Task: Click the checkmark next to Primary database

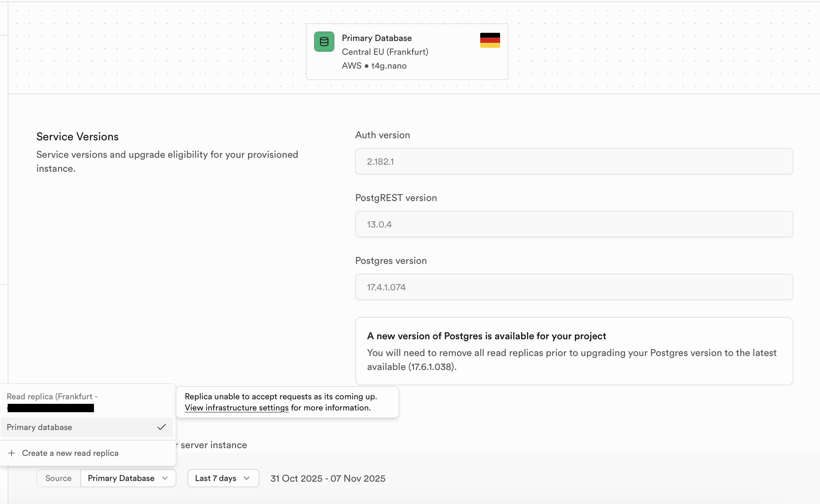Action: click(x=161, y=427)
